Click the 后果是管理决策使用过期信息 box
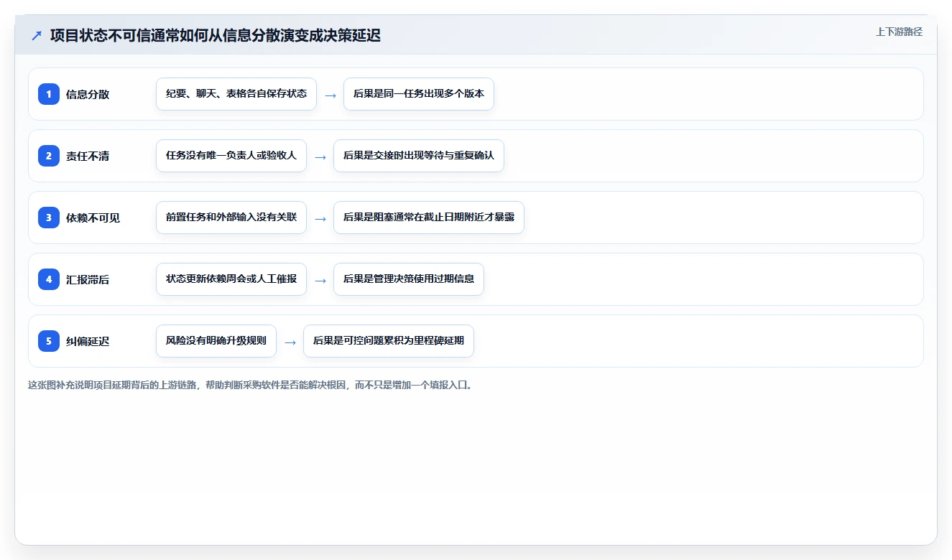 (x=409, y=279)
